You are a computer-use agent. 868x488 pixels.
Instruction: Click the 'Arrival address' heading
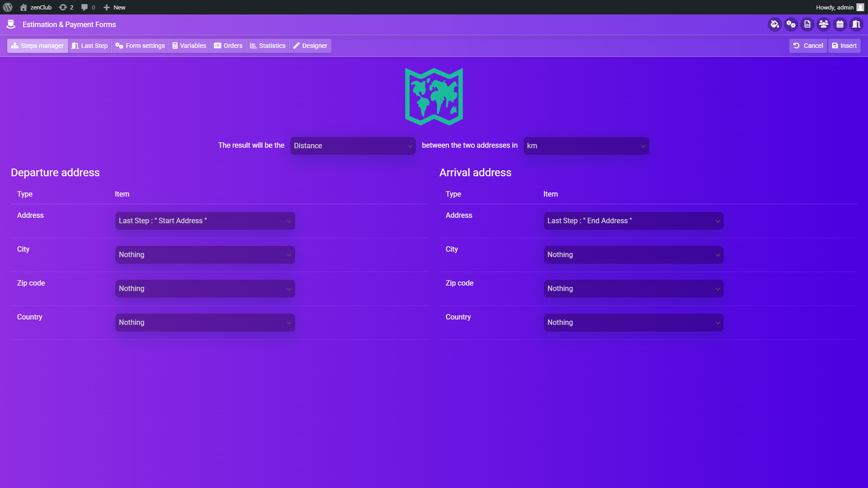tap(476, 173)
